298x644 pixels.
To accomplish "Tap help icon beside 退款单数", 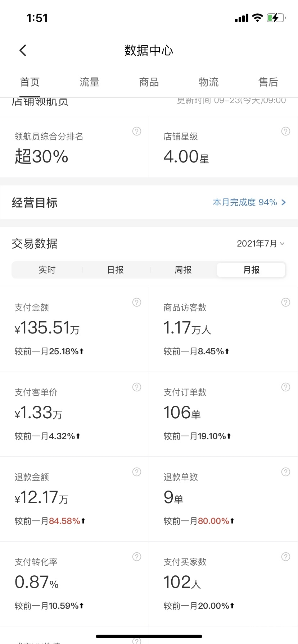I will pos(286,472).
